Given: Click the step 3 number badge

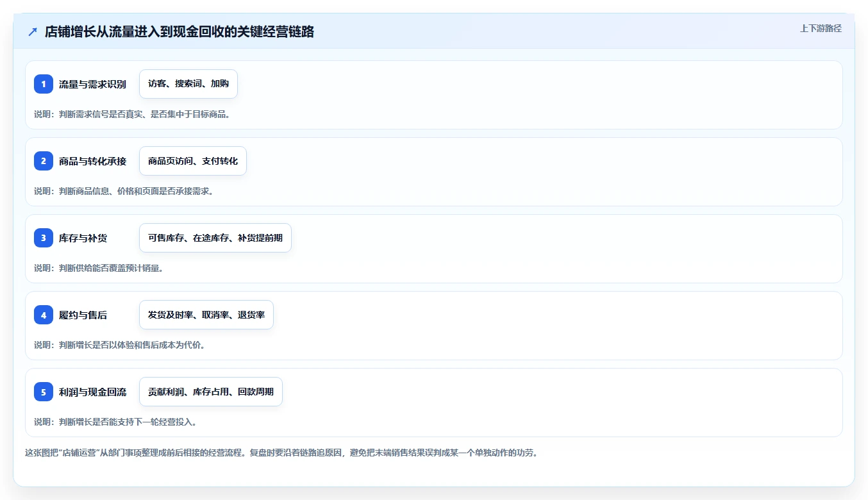Looking at the screenshot, I should pos(44,238).
